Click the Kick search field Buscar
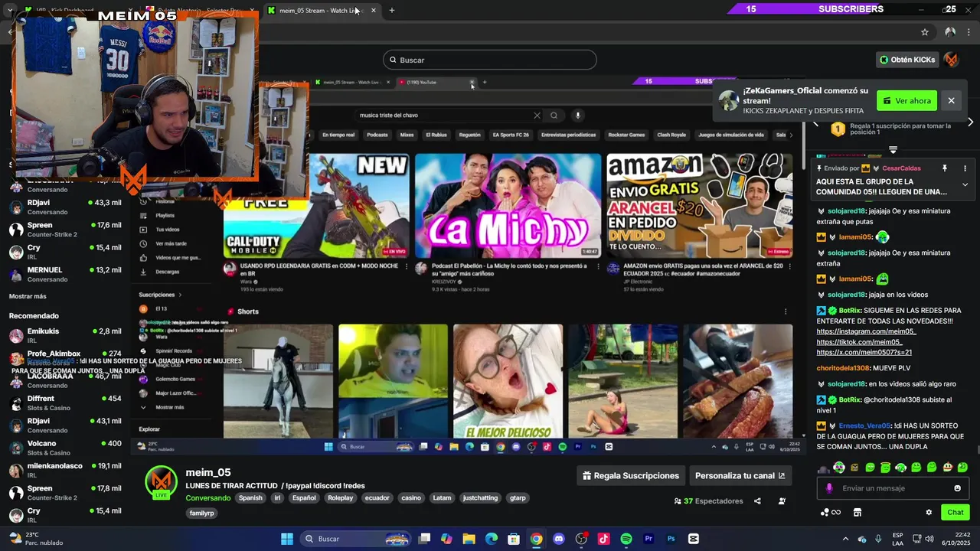Image resolution: width=980 pixels, height=551 pixels. [490, 60]
